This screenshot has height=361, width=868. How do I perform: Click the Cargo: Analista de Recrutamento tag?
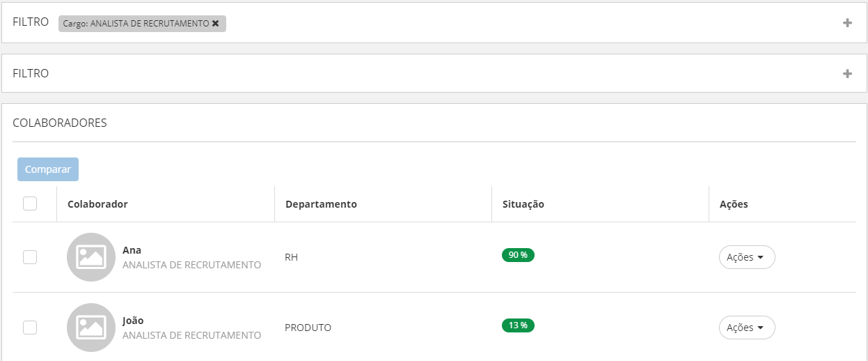136,24
